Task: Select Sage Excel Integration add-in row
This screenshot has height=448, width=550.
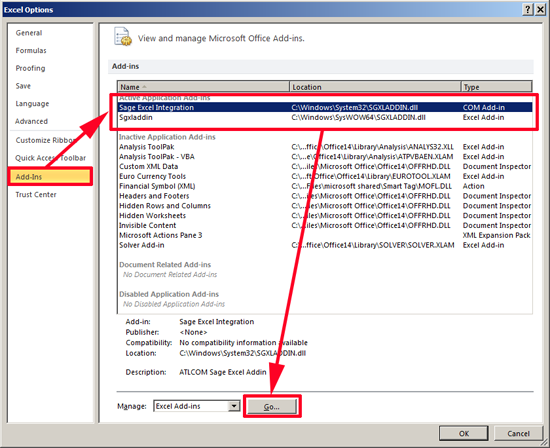Action: pyautogui.click(x=325, y=108)
